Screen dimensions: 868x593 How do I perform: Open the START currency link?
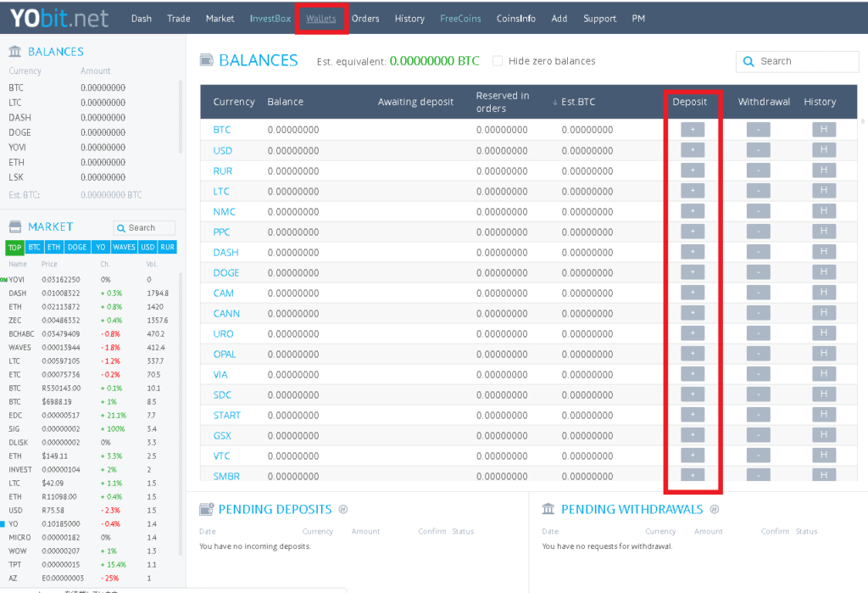click(x=227, y=415)
